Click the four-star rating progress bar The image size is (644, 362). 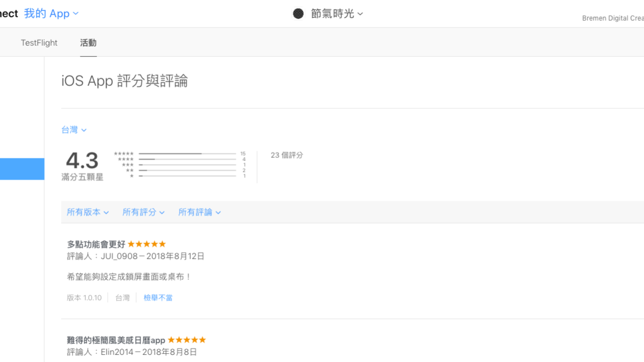[x=187, y=160]
